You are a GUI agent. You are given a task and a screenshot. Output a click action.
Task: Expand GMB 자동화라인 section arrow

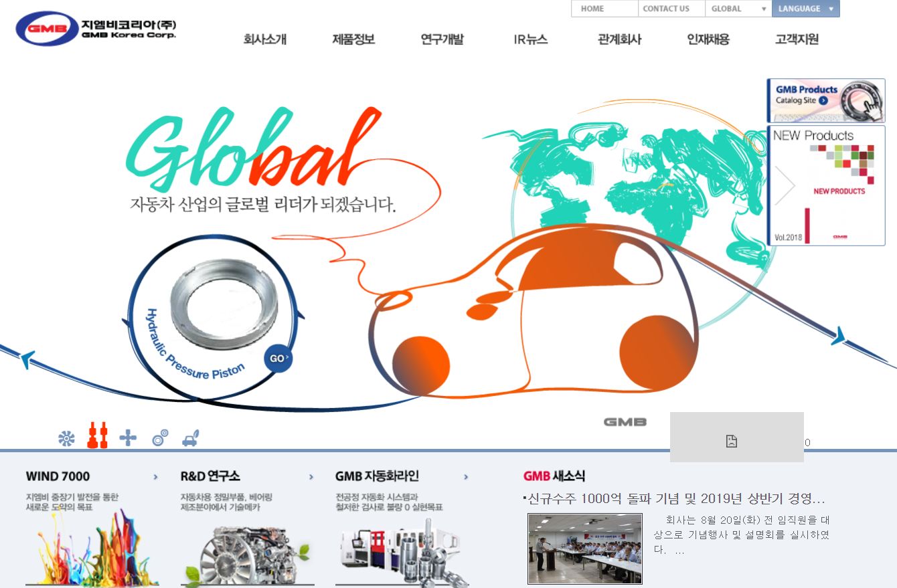[466, 477]
